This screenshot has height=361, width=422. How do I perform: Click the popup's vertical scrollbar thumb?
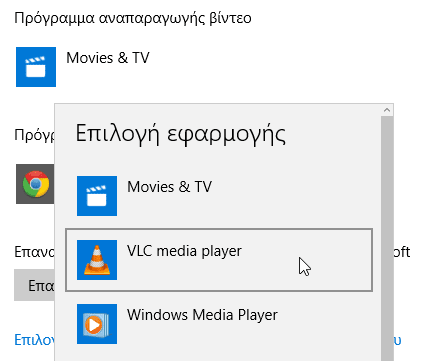pyautogui.click(x=387, y=238)
